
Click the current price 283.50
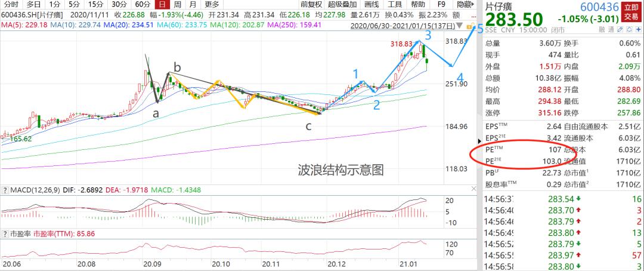tap(514, 19)
